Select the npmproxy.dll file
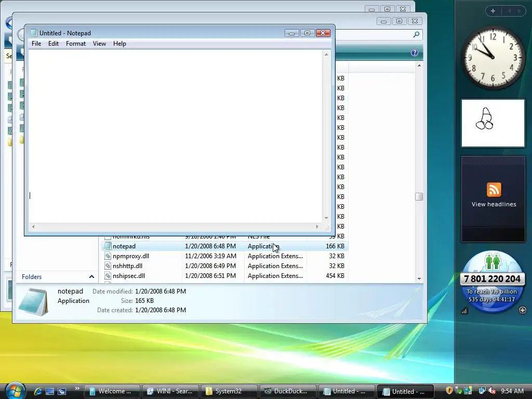Viewport: 532px width, 399px height. 130,256
